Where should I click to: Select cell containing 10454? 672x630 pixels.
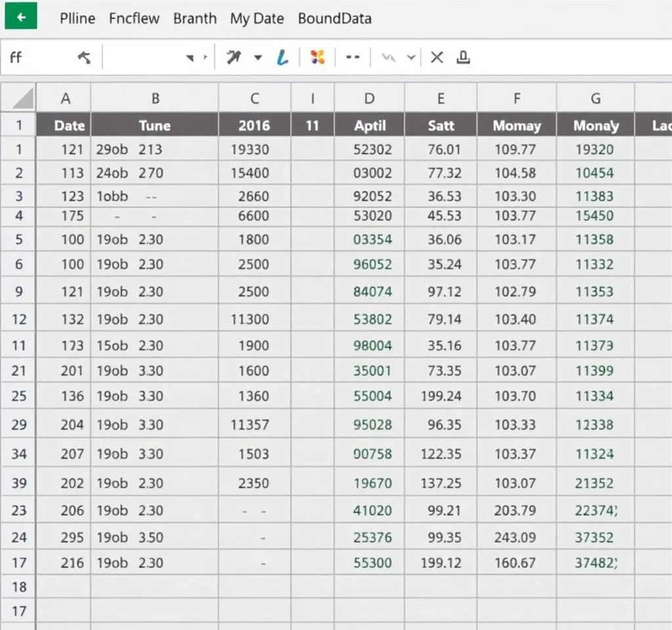click(x=595, y=173)
